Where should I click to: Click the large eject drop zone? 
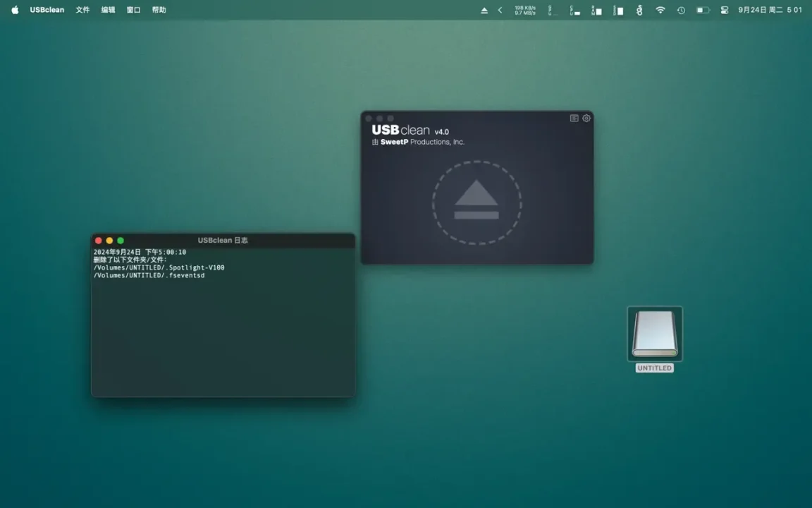[477, 203]
